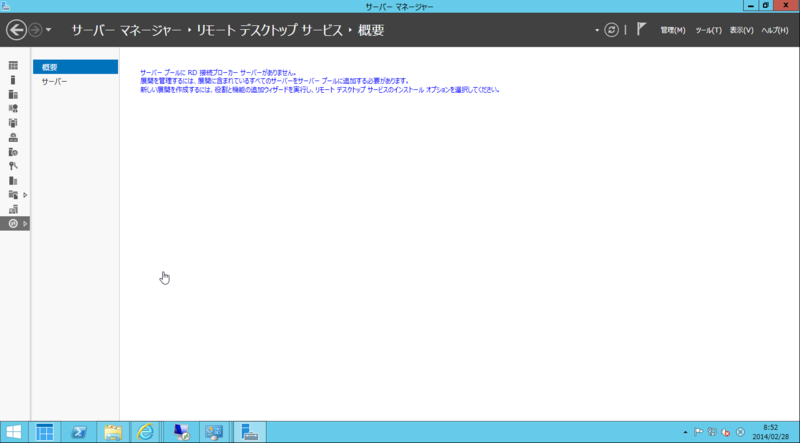Open the Dashboard grid icon in the sidebar
The width and height of the screenshot is (800, 443).
pyautogui.click(x=13, y=65)
